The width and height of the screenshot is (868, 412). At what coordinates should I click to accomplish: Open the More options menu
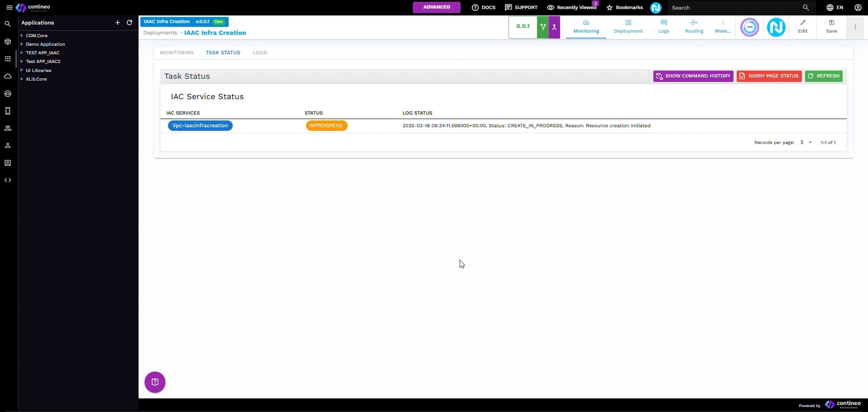(x=723, y=27)
